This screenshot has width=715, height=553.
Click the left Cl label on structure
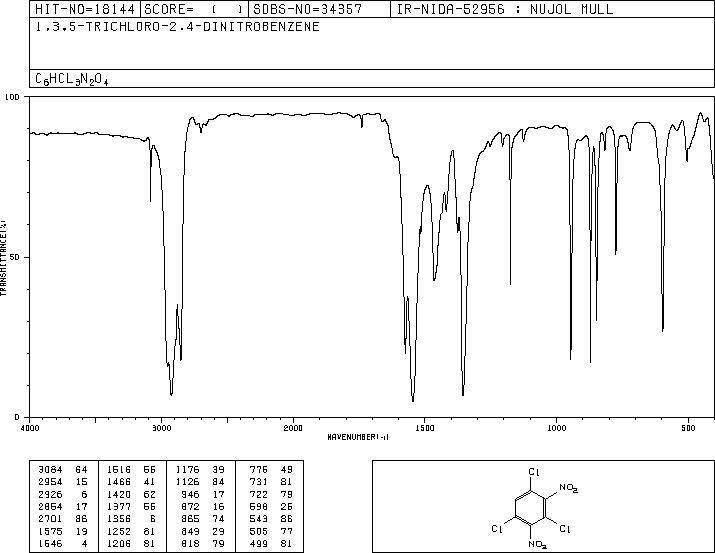pyautogui.click(x=497, y=529)
